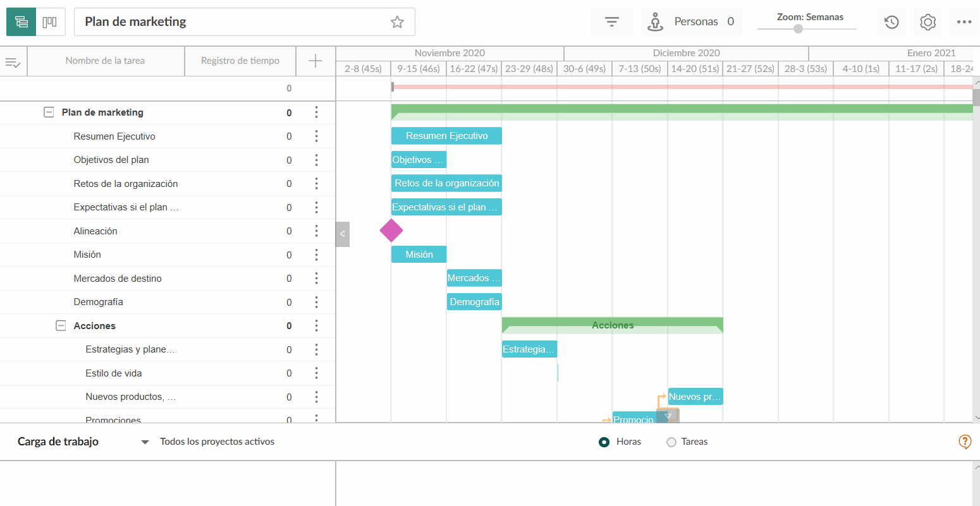This screenshot has height=506, width=980.
Task: Switch to the board view icon
Action: click(48, 21)
